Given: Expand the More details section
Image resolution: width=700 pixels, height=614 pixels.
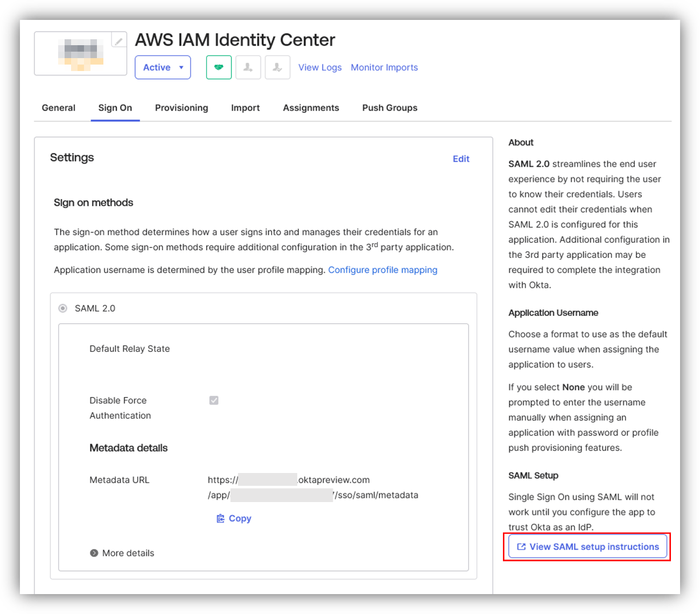Looking at the screenshot, I should point(122,553).
